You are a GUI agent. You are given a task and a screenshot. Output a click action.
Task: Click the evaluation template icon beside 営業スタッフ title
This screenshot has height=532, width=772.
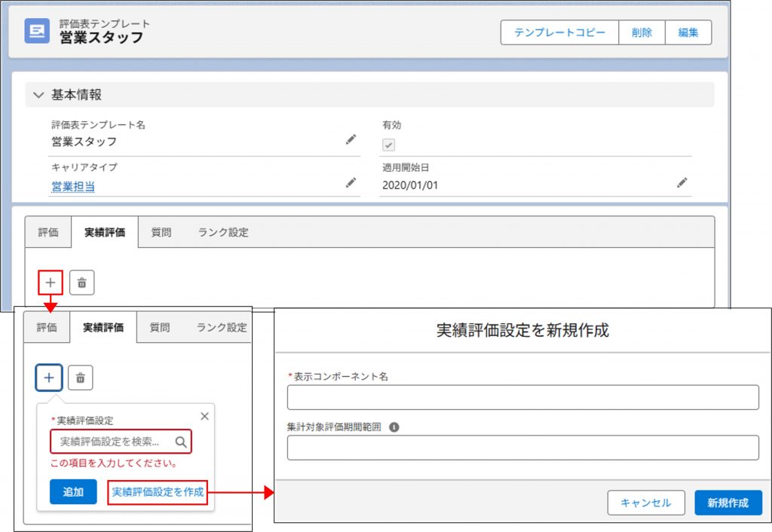point(37,32)
